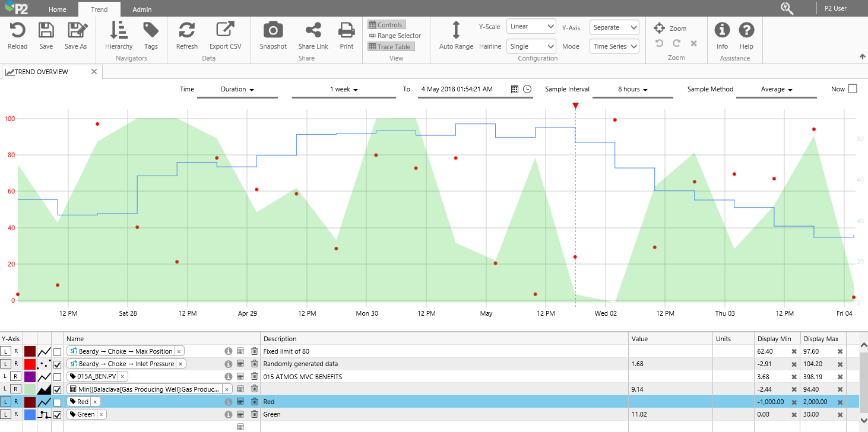Viewport: 868px width, 432px height.
Task: Open the Y-Scale Linear dropdown
Action: coord(531,27)
